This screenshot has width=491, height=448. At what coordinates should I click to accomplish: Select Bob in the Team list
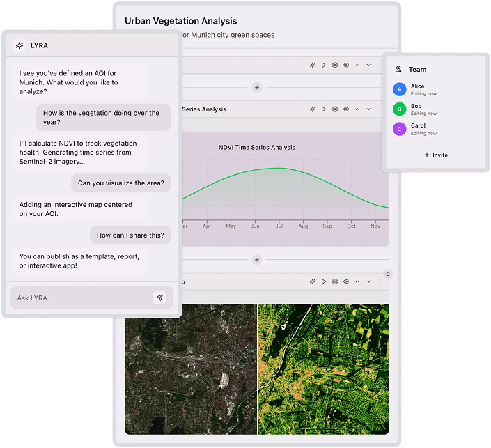pos(416,109)
